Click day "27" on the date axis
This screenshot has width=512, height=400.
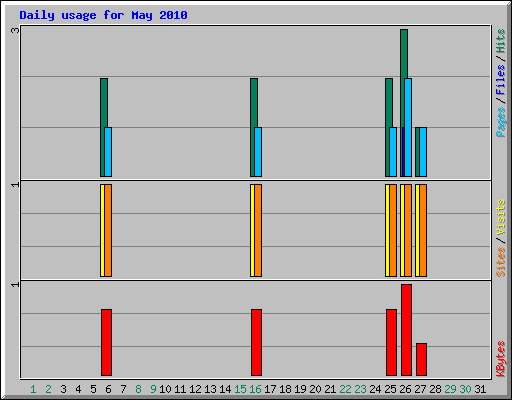tap(420, 389)
